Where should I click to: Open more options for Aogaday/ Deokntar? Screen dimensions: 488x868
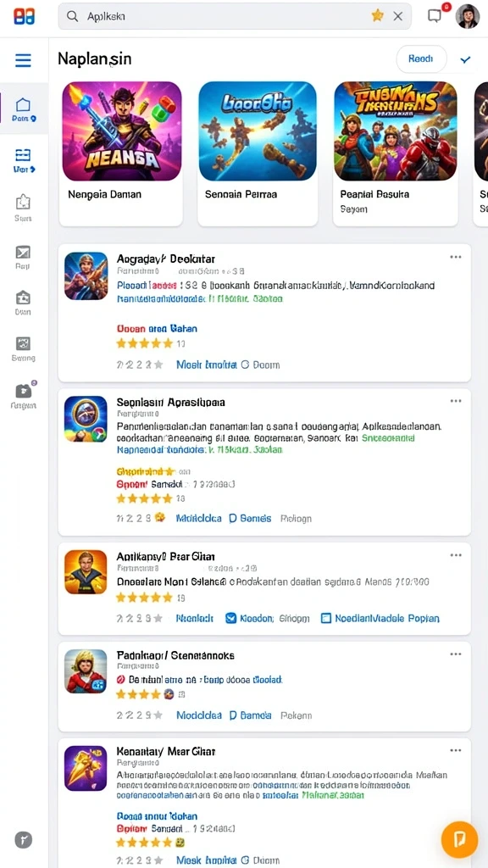coord(455,258)
